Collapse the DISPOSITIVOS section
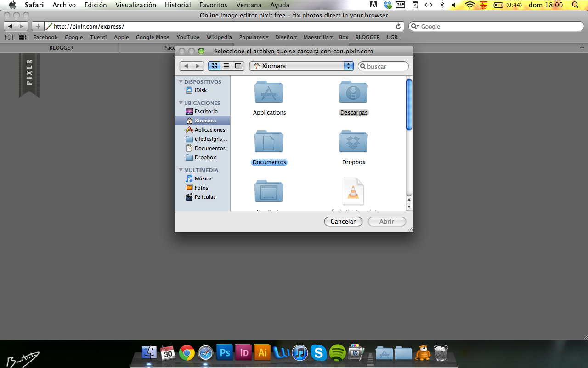Image resolution: width=588 pixels, height=368 pixels. point(181,82)
